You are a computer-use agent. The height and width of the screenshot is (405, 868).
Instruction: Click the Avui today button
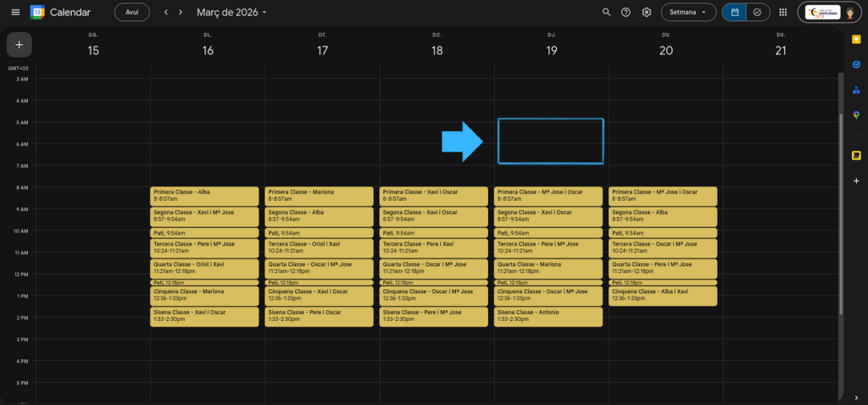pos(131,13)
